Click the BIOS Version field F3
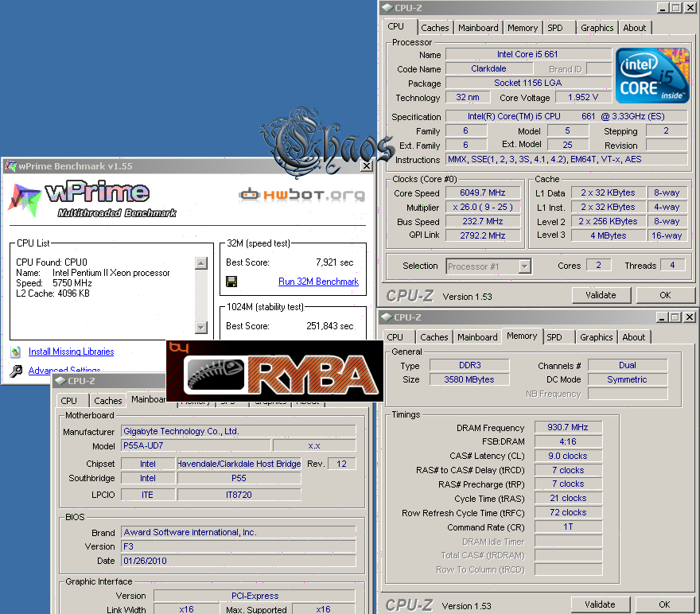 pos(239,546)
